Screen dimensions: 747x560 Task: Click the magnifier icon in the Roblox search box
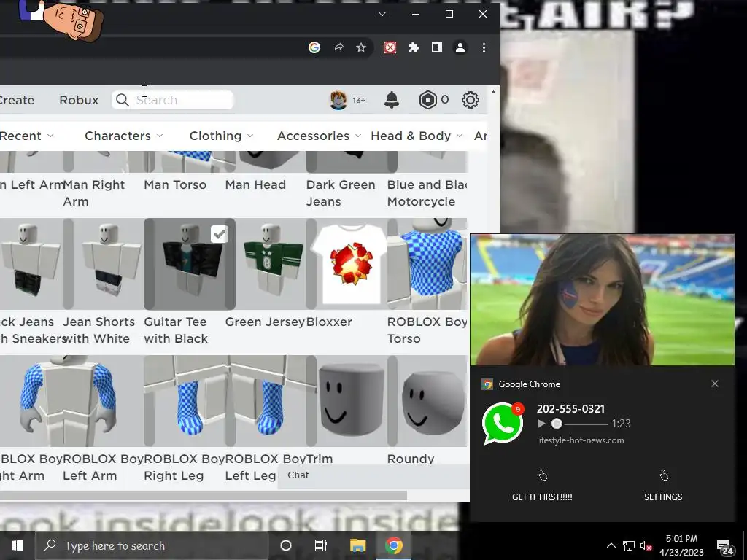pos(123,100)
